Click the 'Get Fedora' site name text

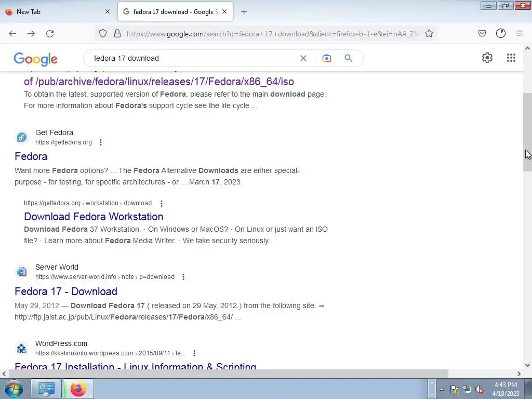point(54,132)
